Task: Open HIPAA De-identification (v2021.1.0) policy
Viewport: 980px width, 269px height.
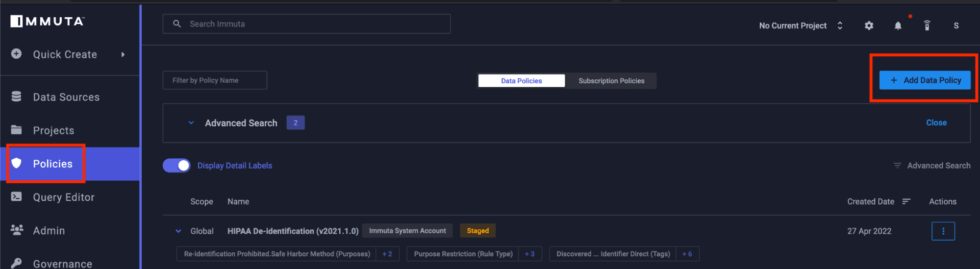Action: tap(293, 231)
